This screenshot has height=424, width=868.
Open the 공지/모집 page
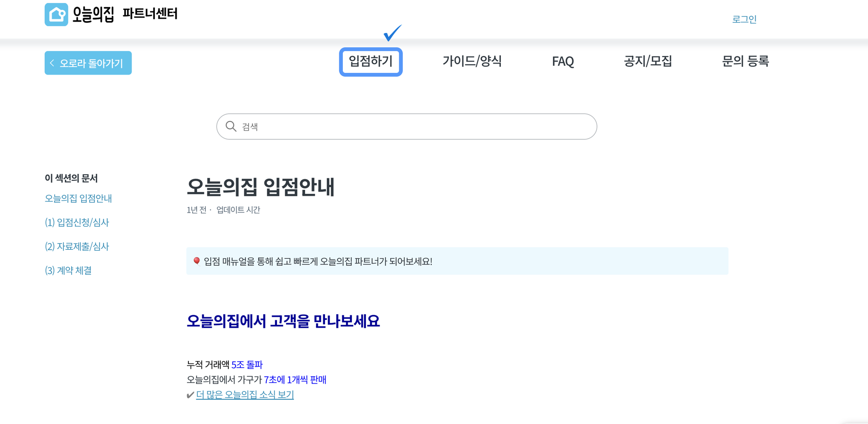[648, 62]
